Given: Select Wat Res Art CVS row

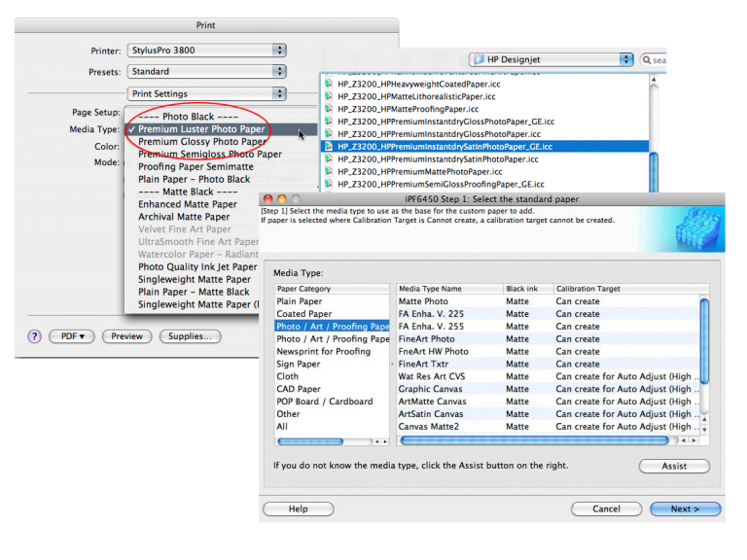Looking at the screenshot, I should [x=548, y=376].
